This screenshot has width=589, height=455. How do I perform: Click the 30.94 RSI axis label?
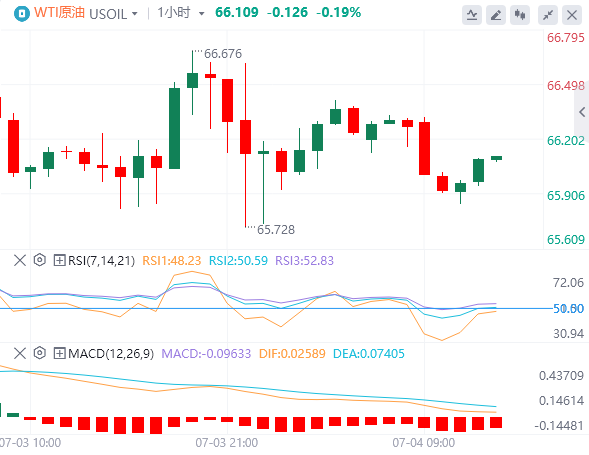pyautogui.click(x=568, y=334)
